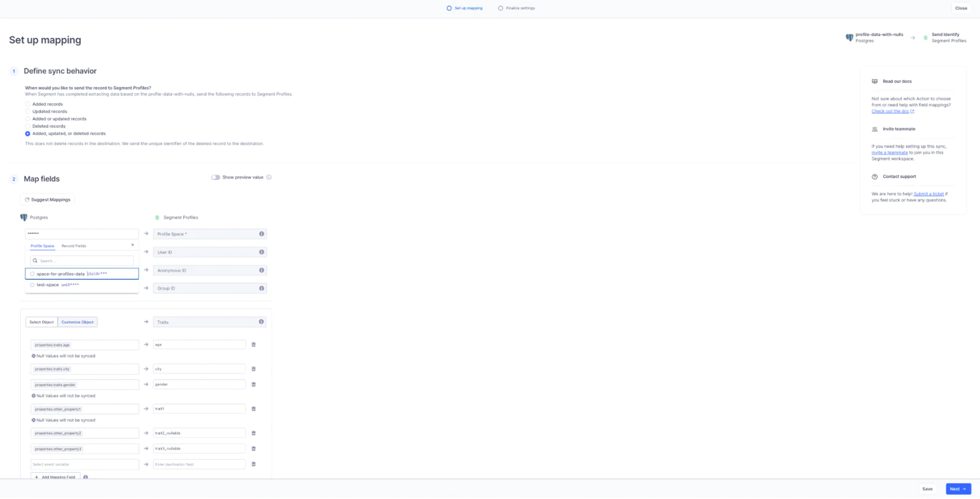Delete the empty mapping row
The width and height of the screenshot is (980, 499).
point(254,464)
